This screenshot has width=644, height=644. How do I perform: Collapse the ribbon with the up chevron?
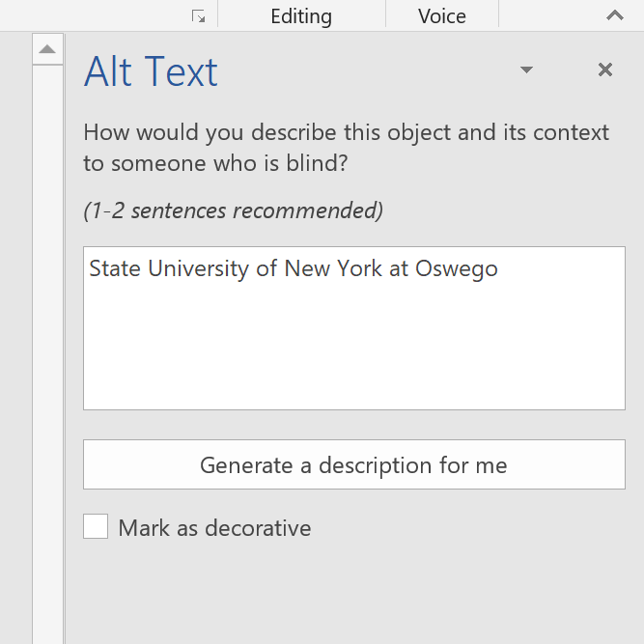615,15
